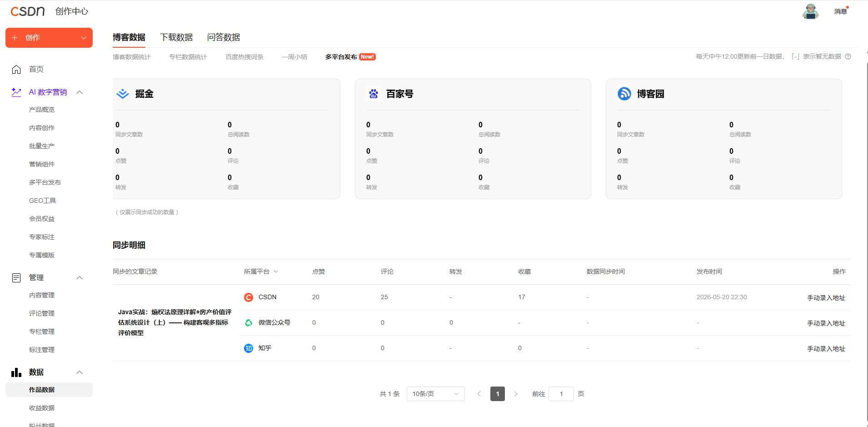Image resolution: width=868 pixels, height=427 pixels.
Task: Select the 多平台发布 sub-tab
Action: click(341, 57)
